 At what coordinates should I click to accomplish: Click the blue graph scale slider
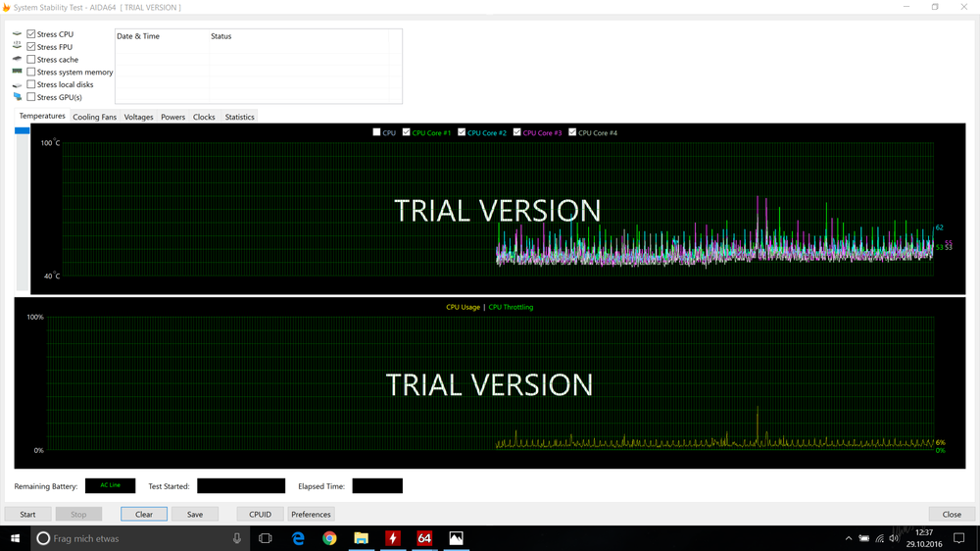[x=23, y=130]
